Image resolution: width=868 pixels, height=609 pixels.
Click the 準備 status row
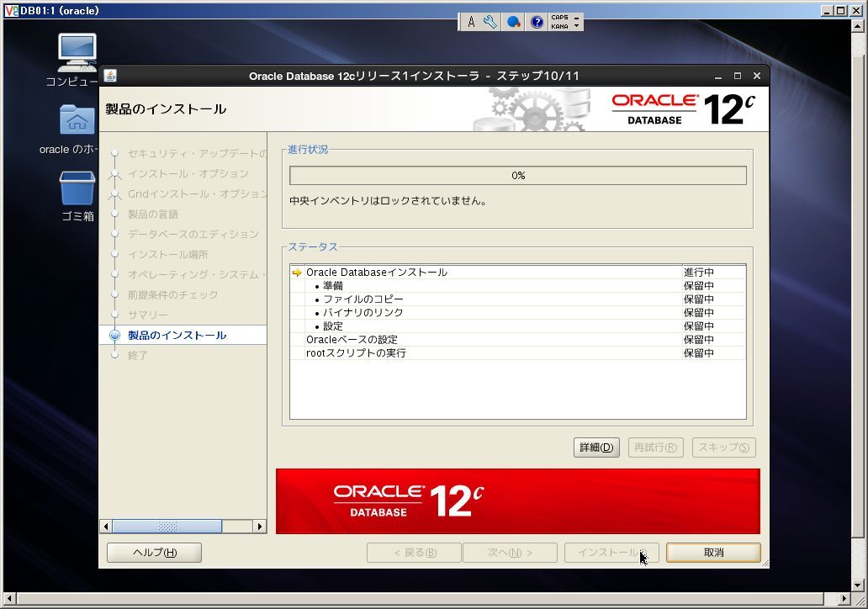[518, 286]
